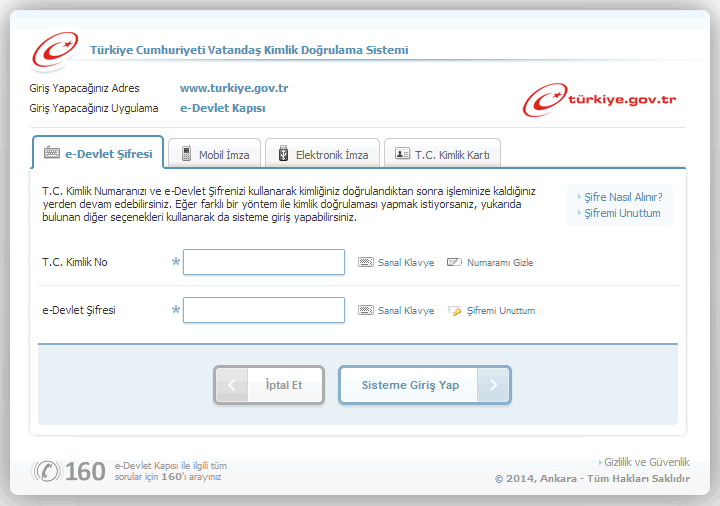Focus the T.C. Kimlik No input field
The image size is (720, 506).
[x=264, y=262]
